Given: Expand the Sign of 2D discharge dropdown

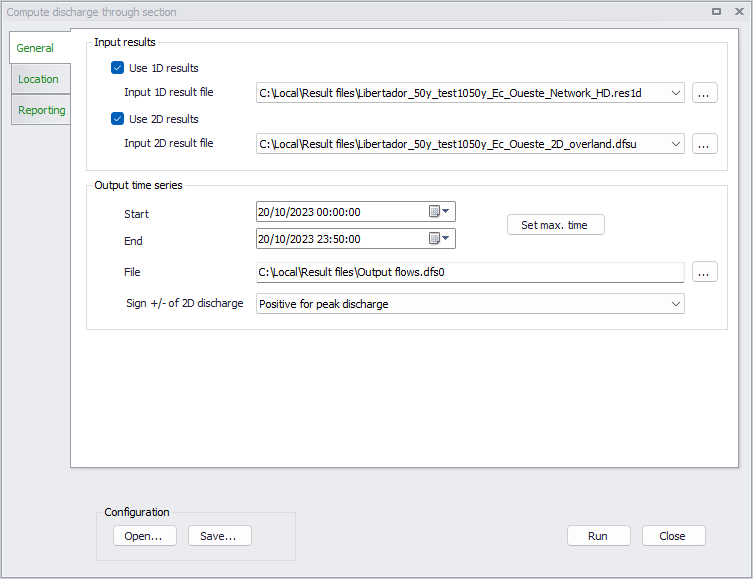Looking at the screenshot, I should click(675, 304).
